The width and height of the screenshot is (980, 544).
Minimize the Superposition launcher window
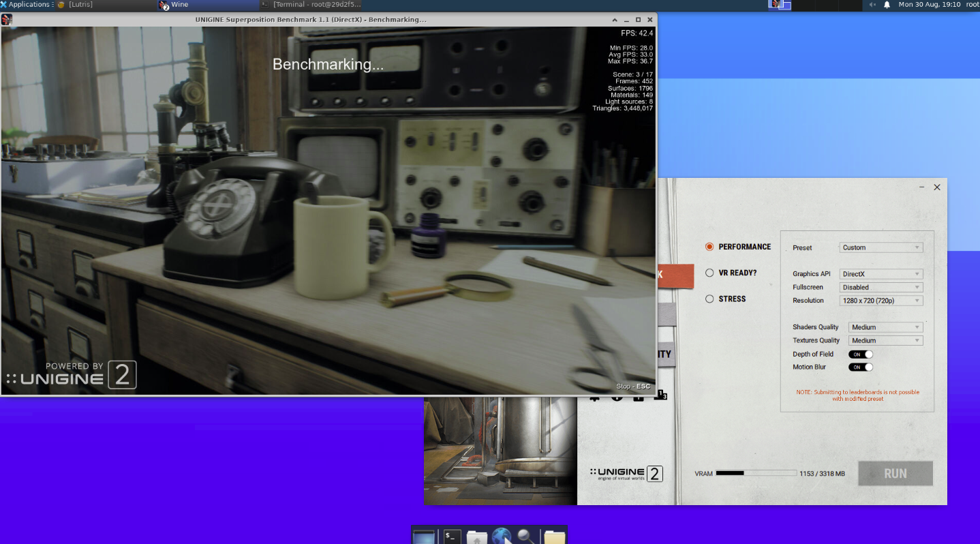coord(922,187)
